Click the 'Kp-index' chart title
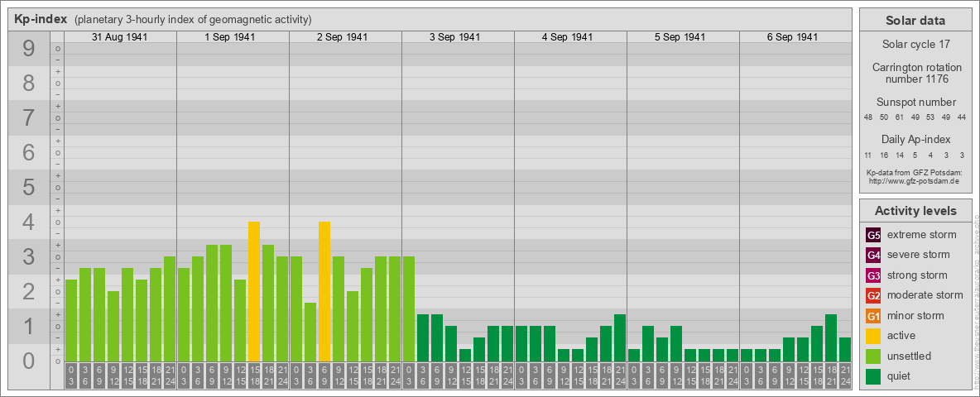 [41, 19]
